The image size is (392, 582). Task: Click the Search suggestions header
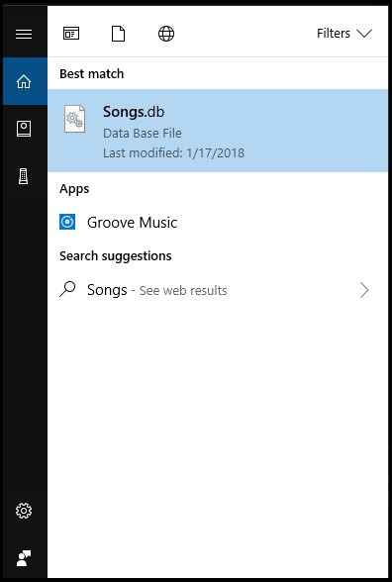[x=116, y=255]
